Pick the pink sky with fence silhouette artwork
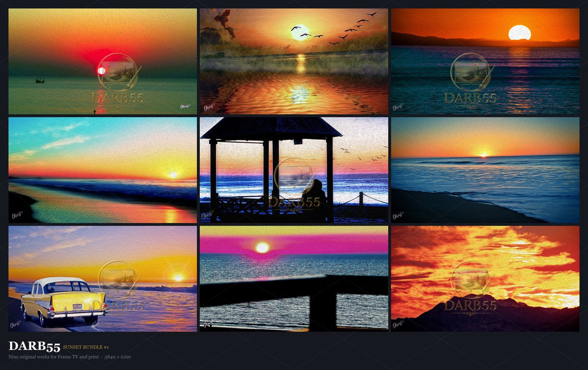The image size is (588, 370). tap(293, 279)
